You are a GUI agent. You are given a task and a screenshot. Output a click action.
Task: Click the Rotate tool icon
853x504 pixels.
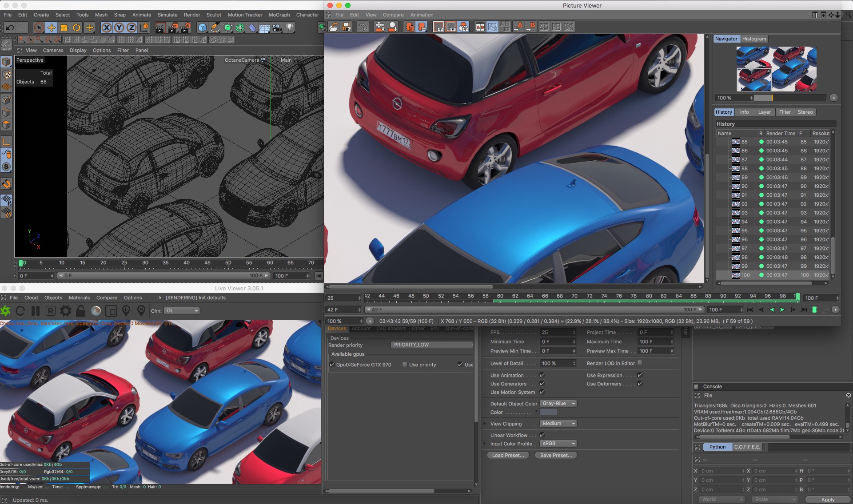[76, 28]
